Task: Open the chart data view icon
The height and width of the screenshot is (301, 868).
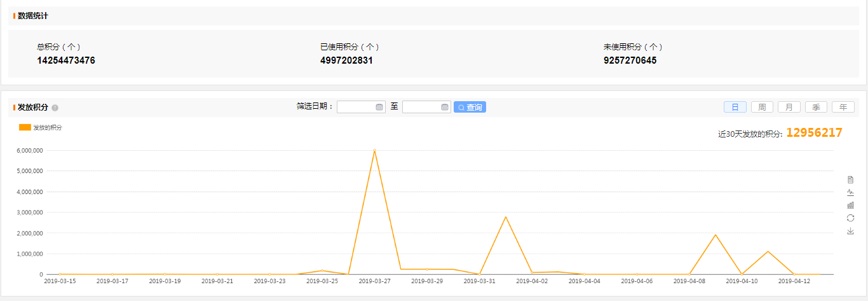Action: pos(850,179)
